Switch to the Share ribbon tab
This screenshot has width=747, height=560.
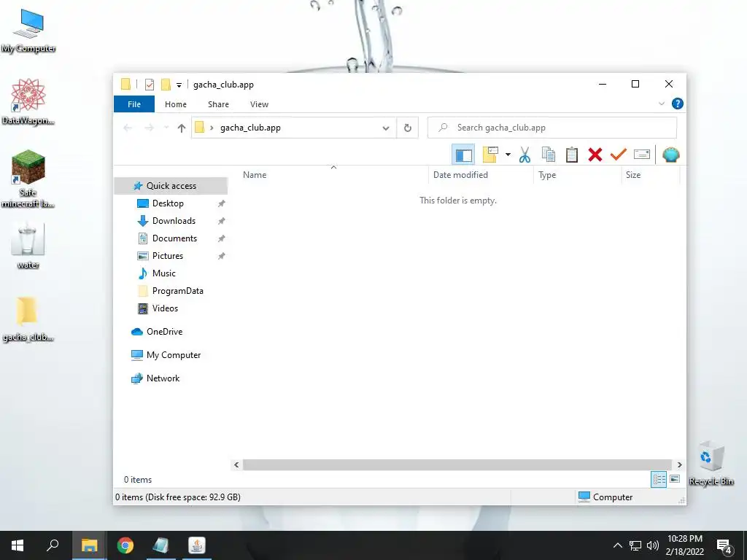[218, 104]
